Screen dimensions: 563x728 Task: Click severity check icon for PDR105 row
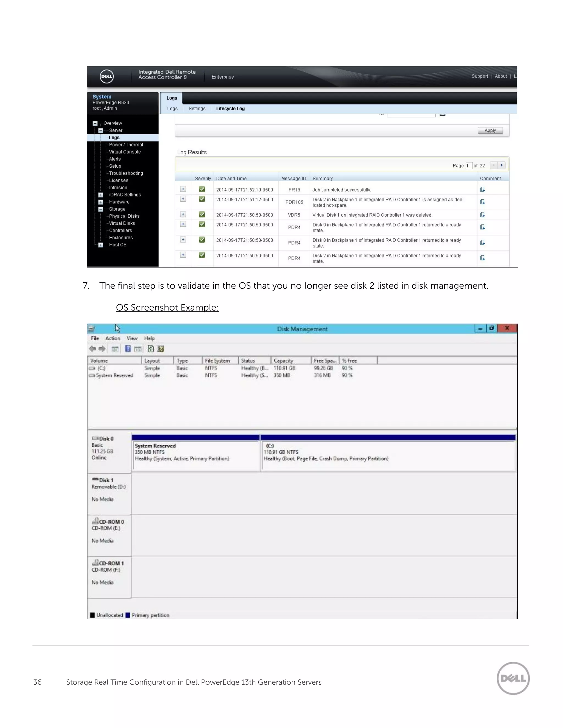tap(202, 199)
